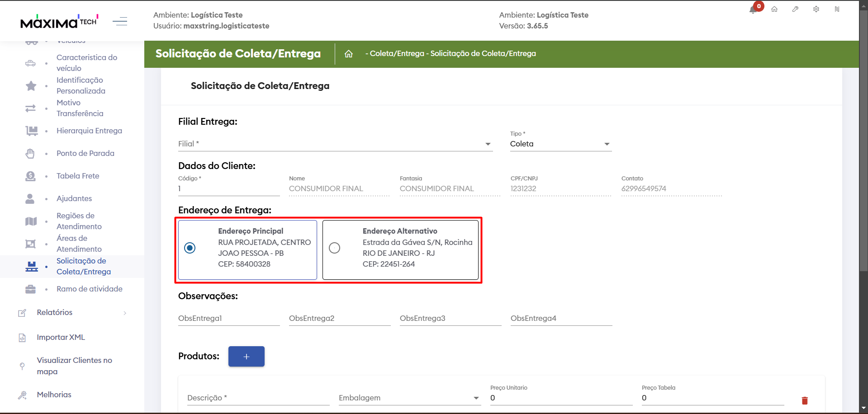Screen dimensions: 868x414
Task: Click the ObsEntrega1 input field
Action: 228,319
